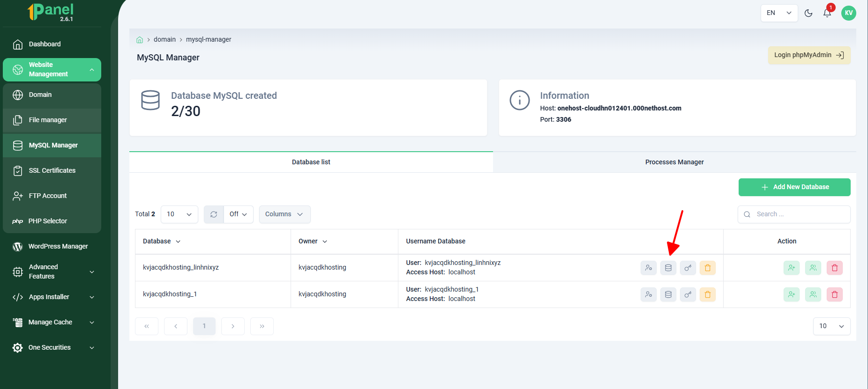Click the Owner column header sort chevron
Viewport: 868px width, 389px height.
[x=325, y=242]
